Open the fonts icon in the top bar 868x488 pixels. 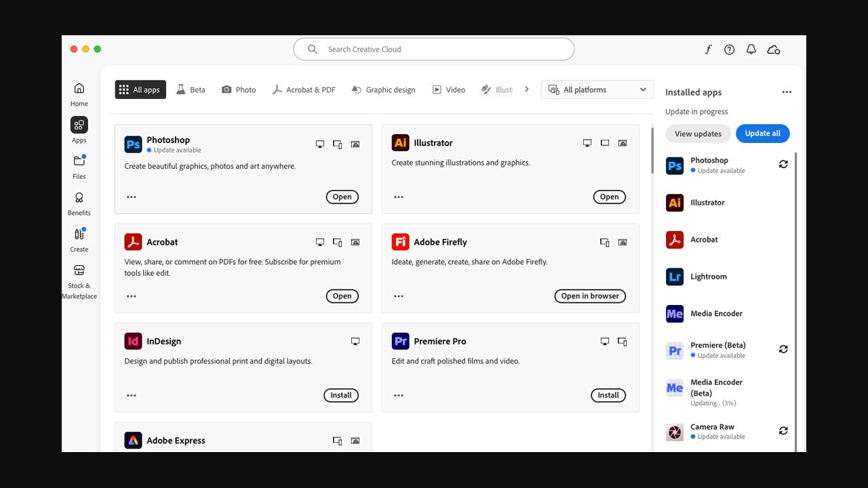point(708,49)
